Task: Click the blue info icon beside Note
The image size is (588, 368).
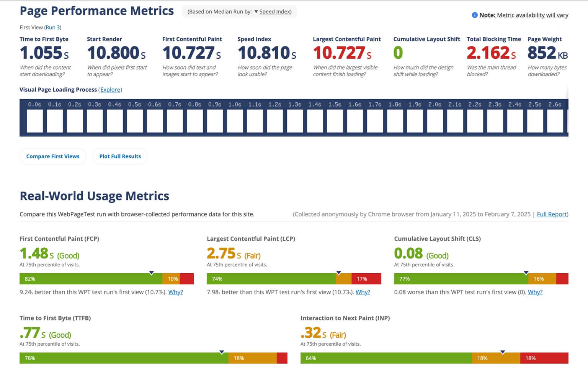Action: [x=475, y=15]
